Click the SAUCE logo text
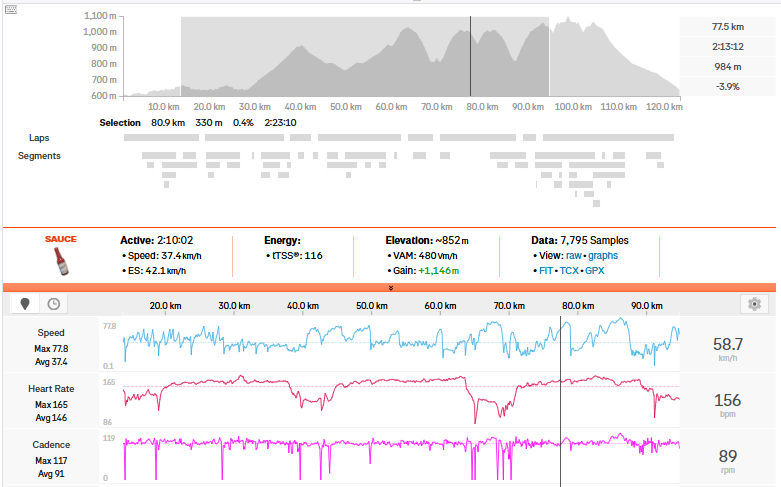 [x=61, y=239]
